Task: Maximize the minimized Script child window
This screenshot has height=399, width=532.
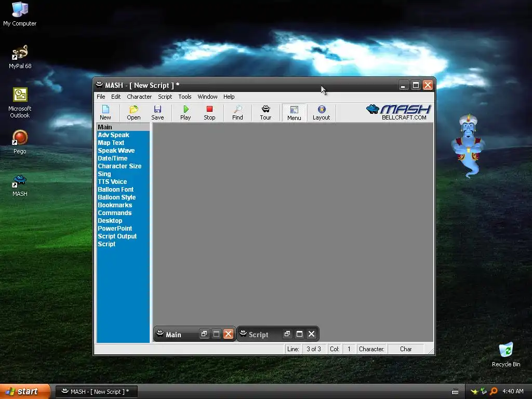Action: (299, 334)
